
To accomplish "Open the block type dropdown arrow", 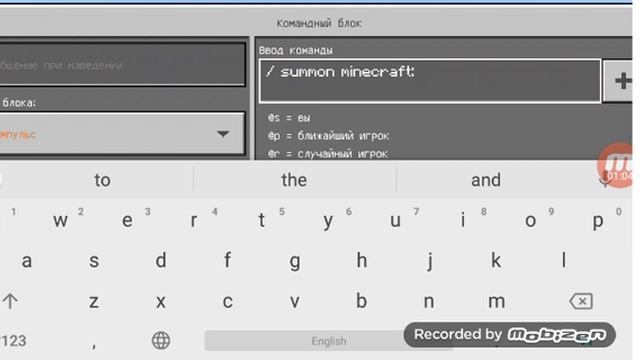I will (x=223, y=134).
